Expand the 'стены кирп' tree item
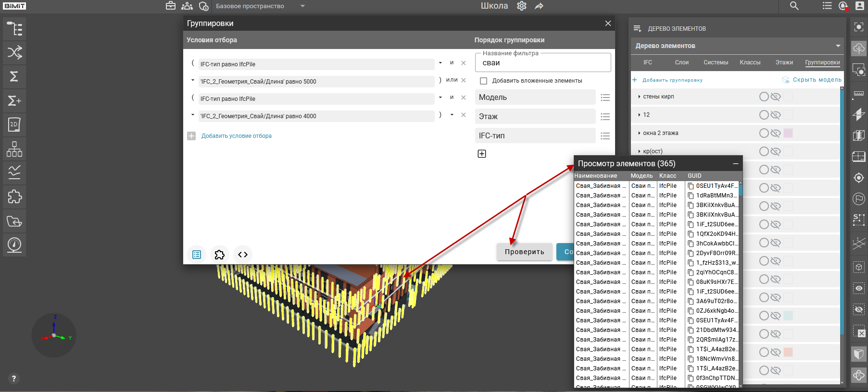Screen dimensions: 868x392 (639, 97)
